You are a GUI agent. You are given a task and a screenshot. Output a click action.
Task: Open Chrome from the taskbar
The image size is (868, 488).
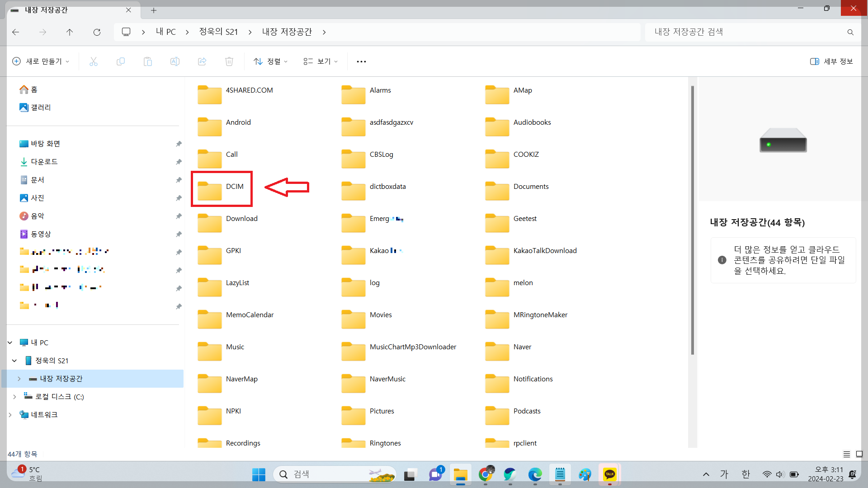click(486, 474)
